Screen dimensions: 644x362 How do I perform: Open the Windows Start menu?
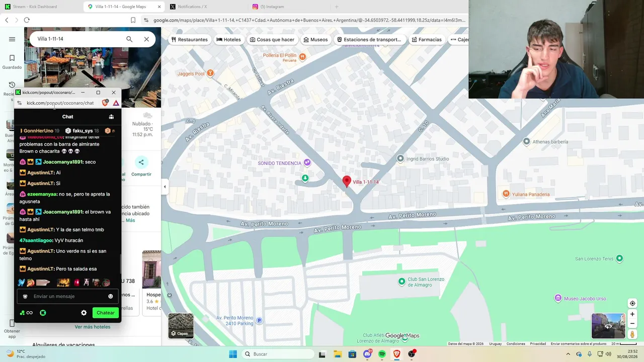click(x=233, y=354)
